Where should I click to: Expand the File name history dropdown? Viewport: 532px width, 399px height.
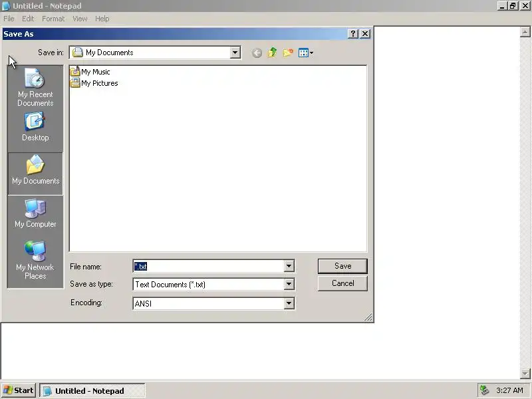click(289, 266)
